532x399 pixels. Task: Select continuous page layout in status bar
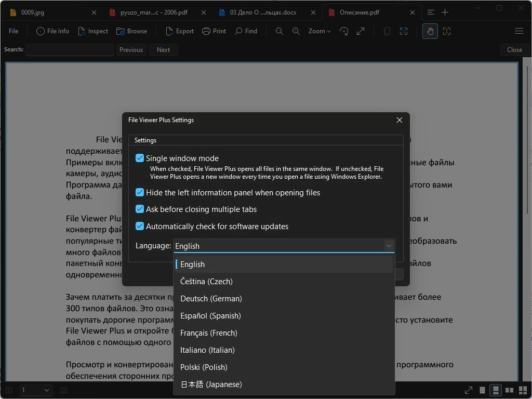(x=496, y=390)
